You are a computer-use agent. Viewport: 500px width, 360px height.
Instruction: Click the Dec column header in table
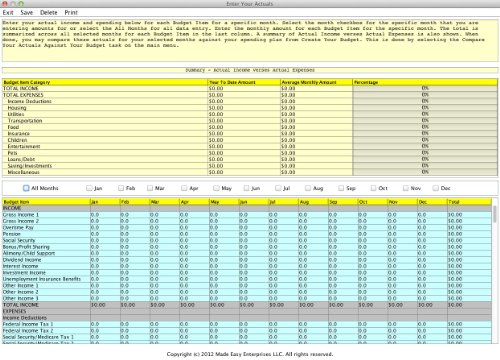coord(432,202)
